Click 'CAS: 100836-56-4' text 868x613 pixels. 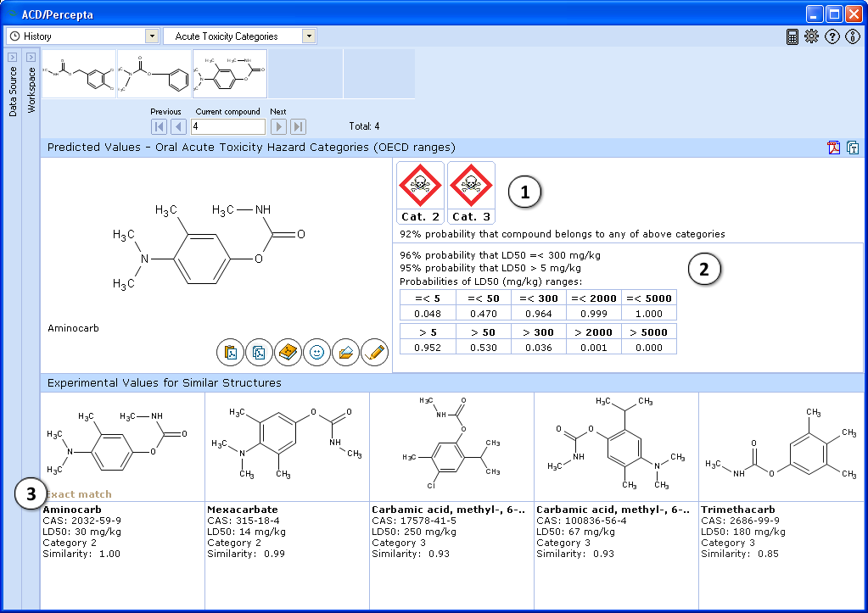[x=581, y=521]
